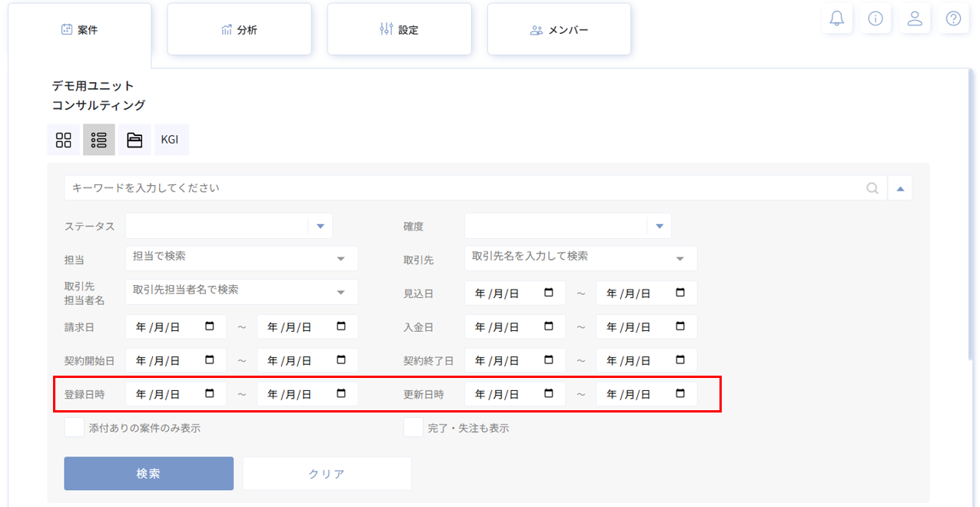The width and height of the screenshot is (980, 507).
Task: Open the folder view icon
Action: coord(135,140)
